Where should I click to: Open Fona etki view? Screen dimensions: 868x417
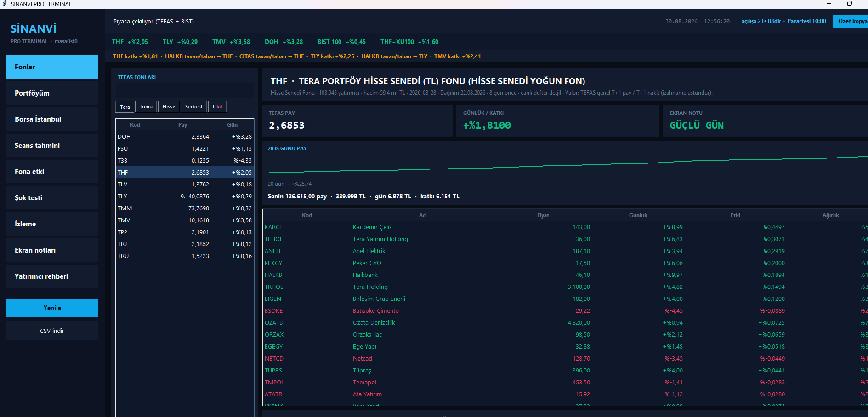tap(52, 172)
